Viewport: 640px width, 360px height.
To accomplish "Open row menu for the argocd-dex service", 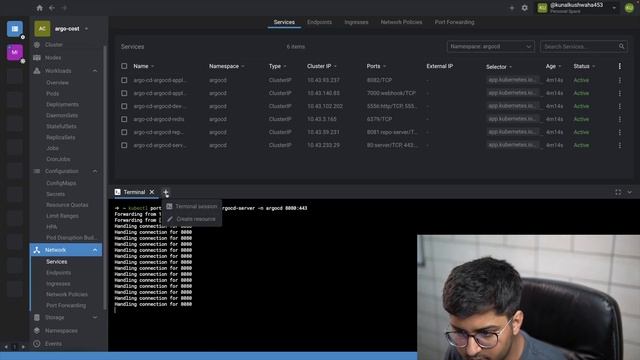I will coord(620,106).
